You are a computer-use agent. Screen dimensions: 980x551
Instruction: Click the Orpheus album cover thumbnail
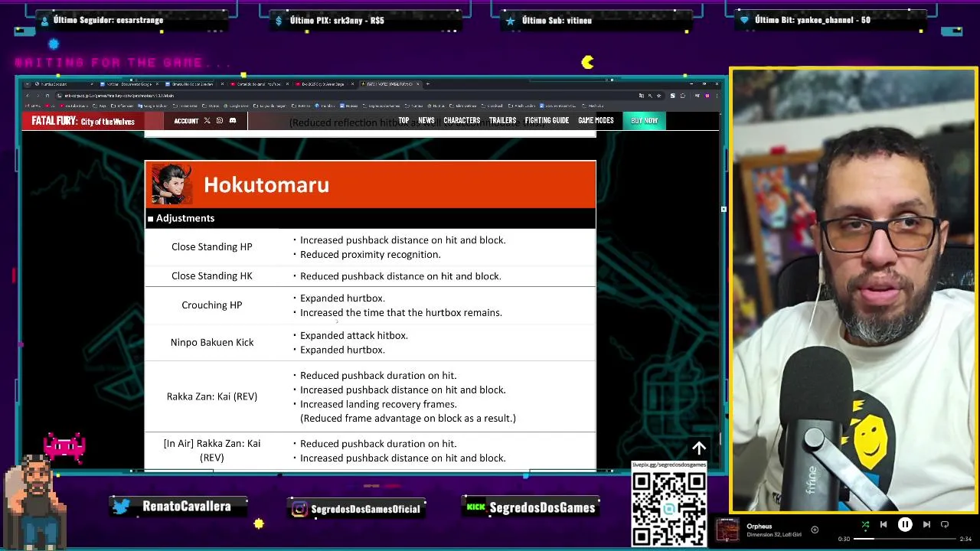click(727, 530)
